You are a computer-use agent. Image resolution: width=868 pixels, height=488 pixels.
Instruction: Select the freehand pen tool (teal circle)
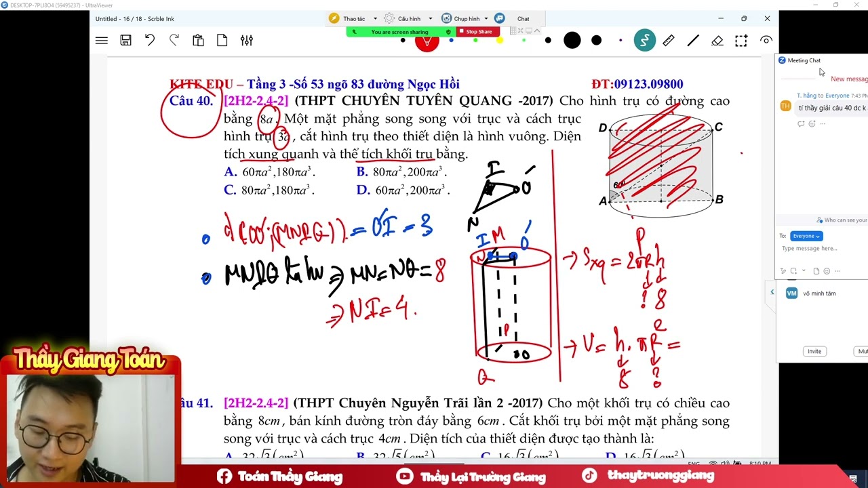pos(645,41)
